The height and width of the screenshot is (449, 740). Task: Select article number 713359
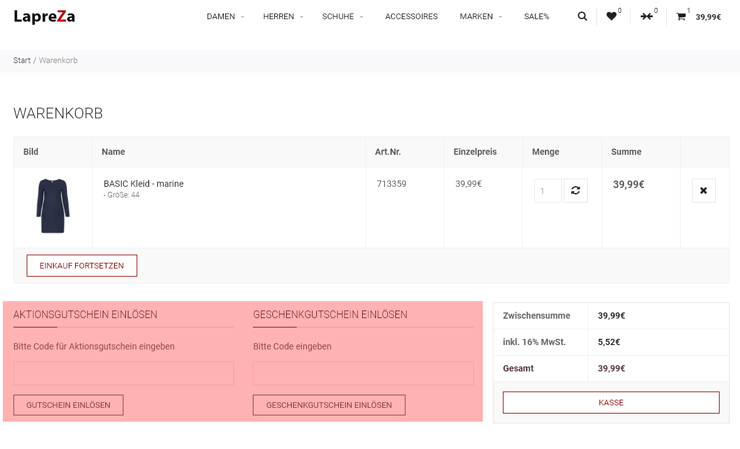click(391, 184)
